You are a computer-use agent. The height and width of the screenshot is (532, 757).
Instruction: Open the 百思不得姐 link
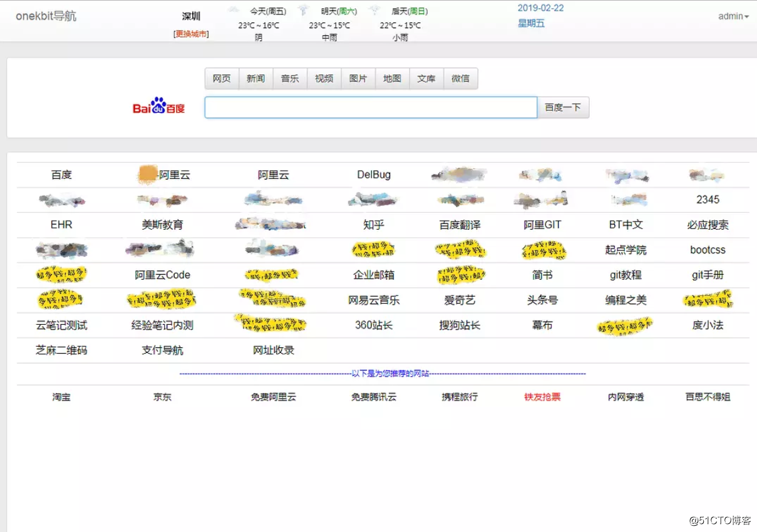point(708,397)
